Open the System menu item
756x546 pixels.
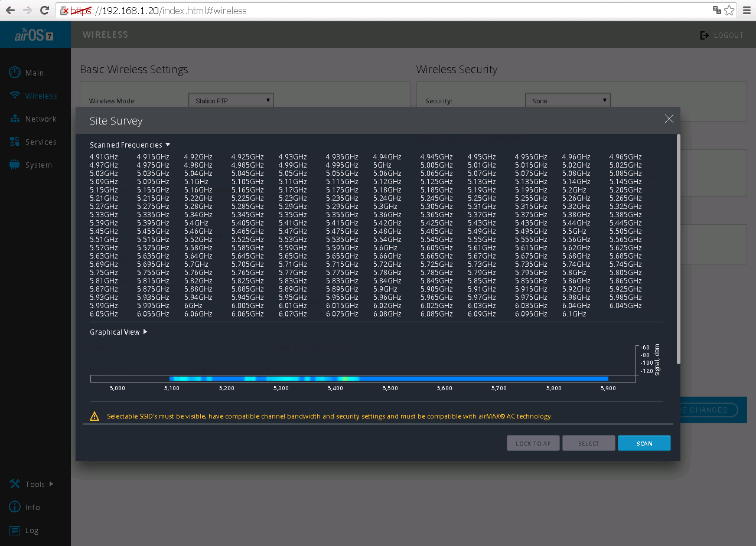pos(38,165)
